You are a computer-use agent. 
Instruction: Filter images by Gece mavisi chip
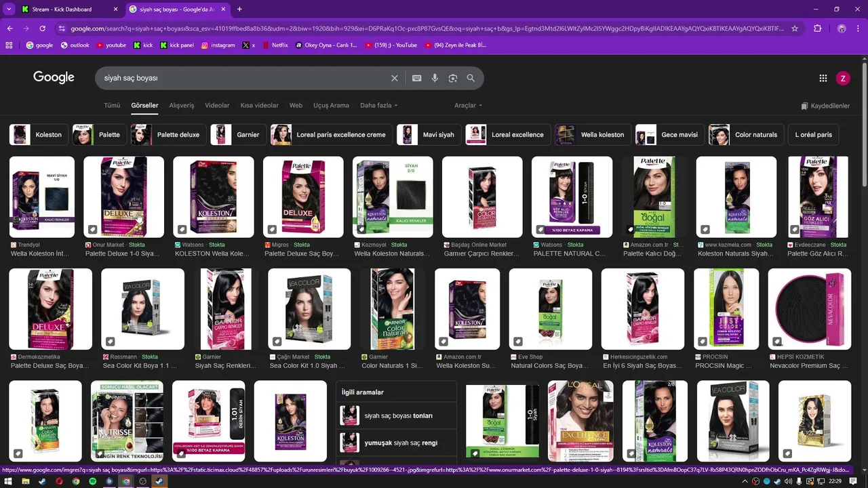(x=670, y=135)
